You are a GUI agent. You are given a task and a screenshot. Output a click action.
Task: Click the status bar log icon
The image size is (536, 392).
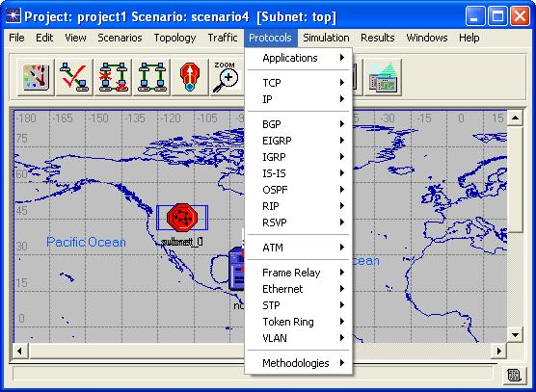514,376
